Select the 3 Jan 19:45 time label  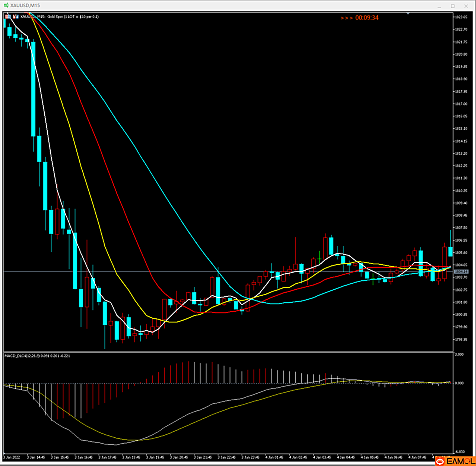pos(155,457)
